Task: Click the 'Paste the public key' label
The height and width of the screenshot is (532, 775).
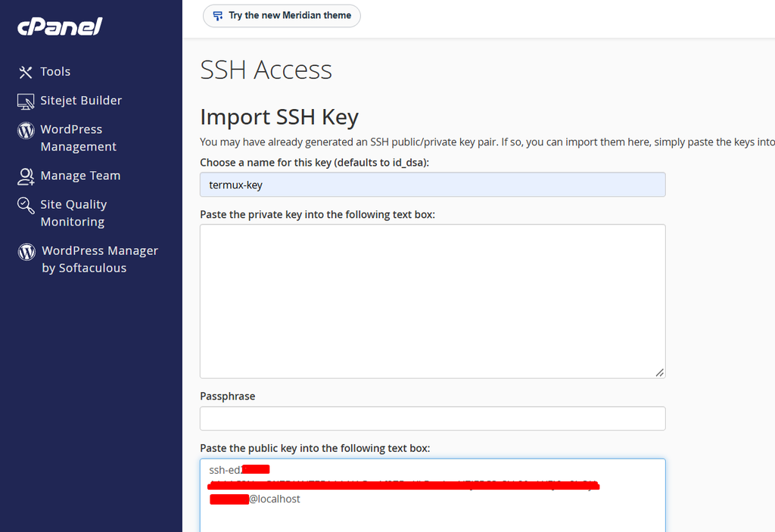Action: pyautogui.click(x=315, y=448)
